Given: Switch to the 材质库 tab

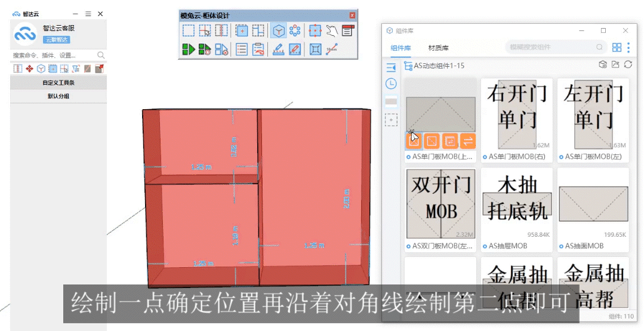Looking at the screenshot, I should click(x=439, y=48).
